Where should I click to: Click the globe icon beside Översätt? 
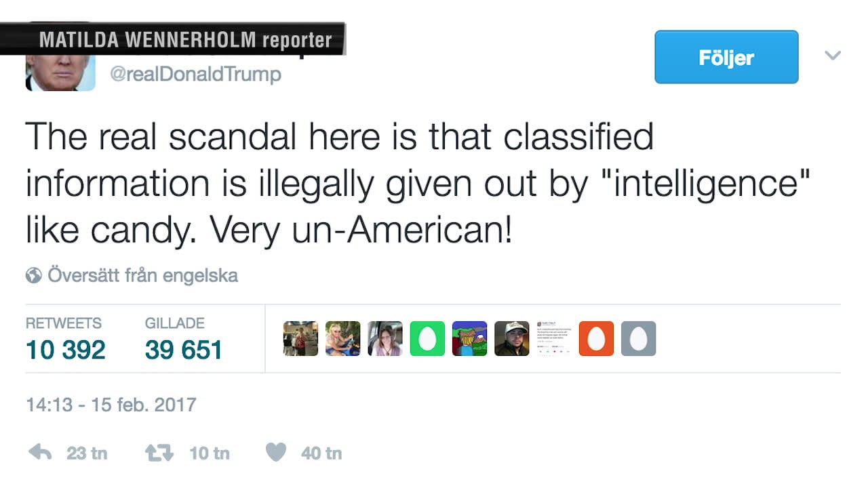coord(33,276)
